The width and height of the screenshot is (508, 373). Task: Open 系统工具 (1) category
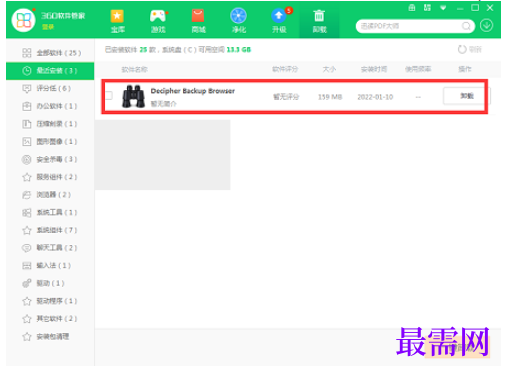pos(50,212)
